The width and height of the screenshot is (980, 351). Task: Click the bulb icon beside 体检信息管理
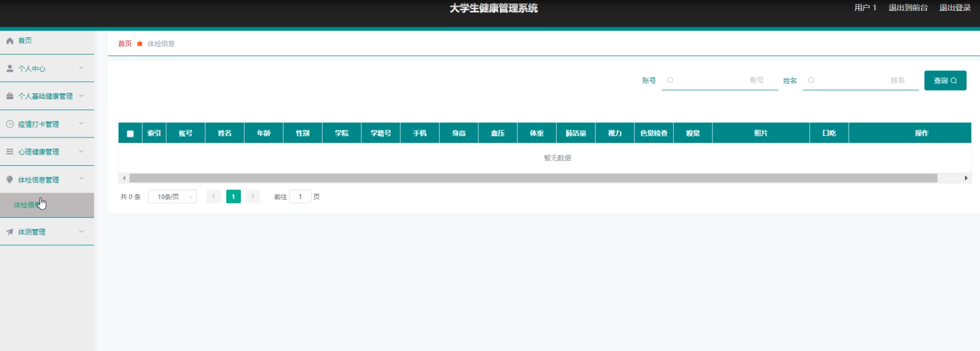10,179
